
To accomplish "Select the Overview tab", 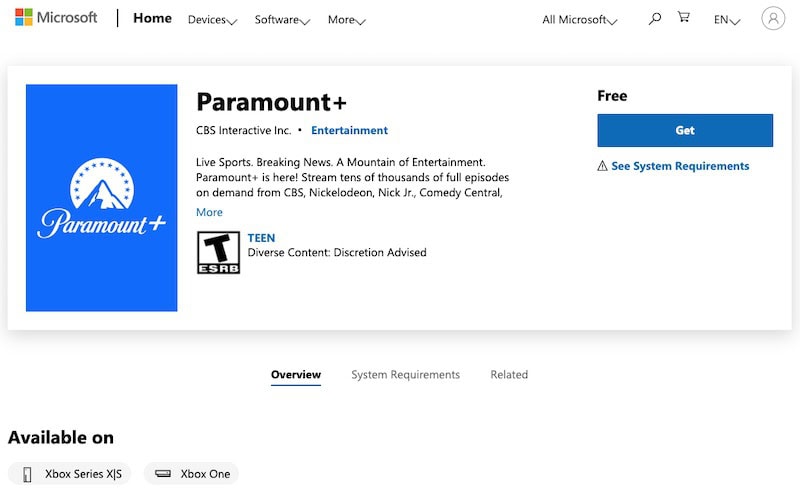I will click(x=296, y=375).
